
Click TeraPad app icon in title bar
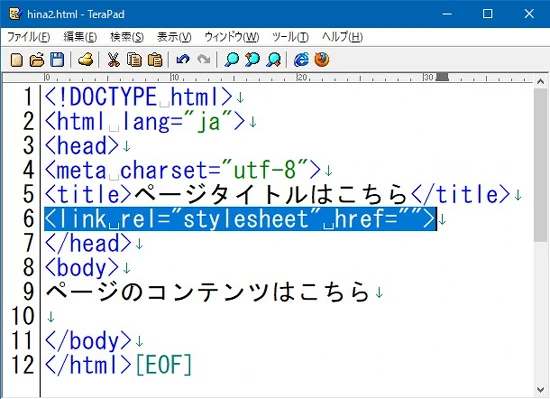coord(16,14)
